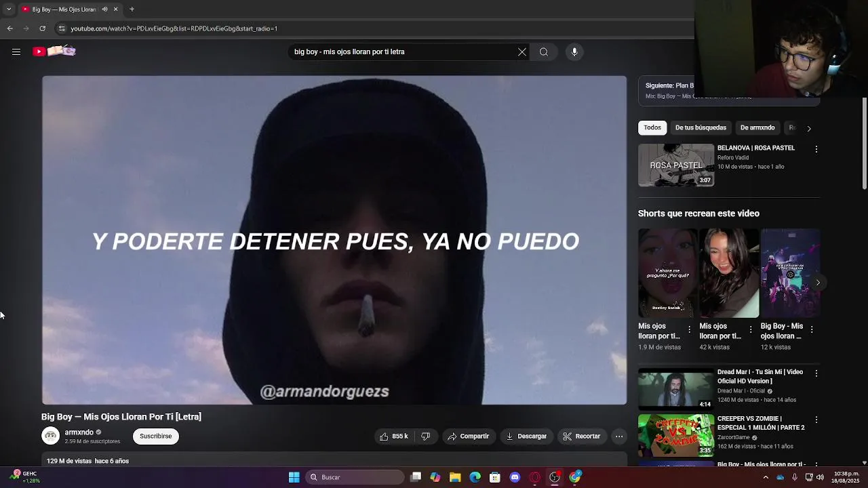The width and height of the screenshot is (868, 488).
Task: Open the tab search dropdown
Action: pos(8,9)
